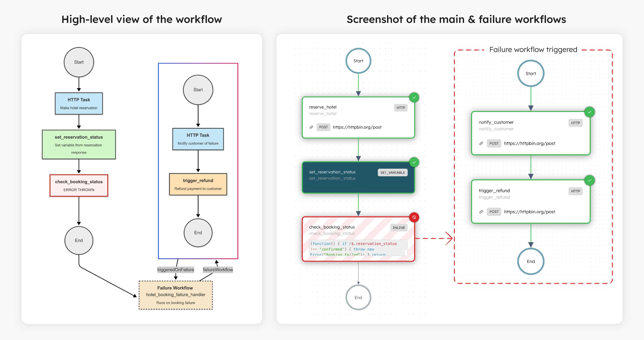The height and width of the screenshot is (340, 644).
Task: Click link icon in reserve_hotel card
Action: coord(311,127)
